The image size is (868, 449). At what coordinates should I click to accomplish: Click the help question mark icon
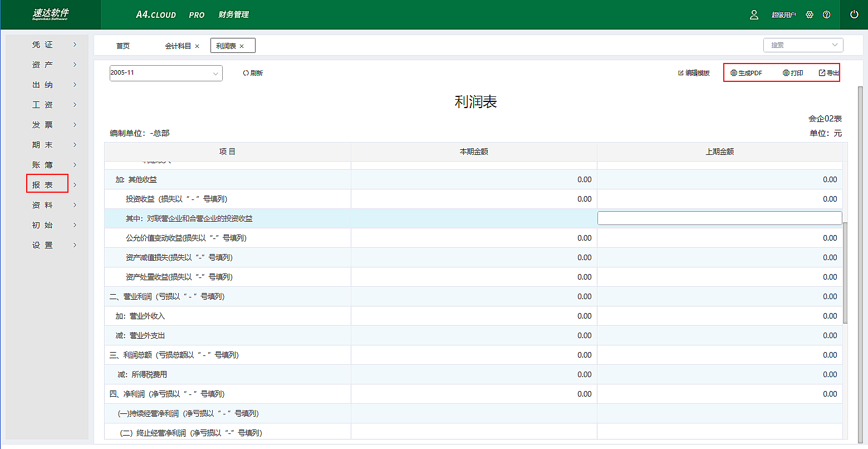click(826, 15)
